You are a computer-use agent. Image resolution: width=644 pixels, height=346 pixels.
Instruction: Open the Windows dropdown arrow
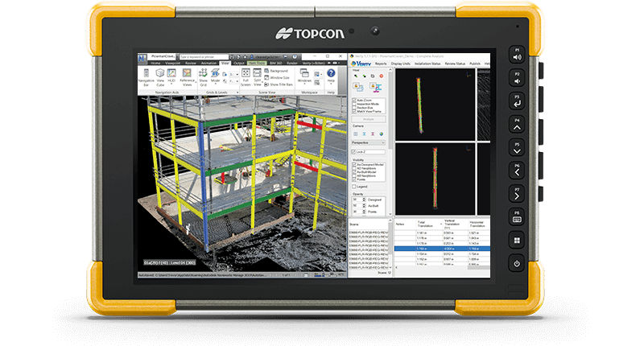[304, 84]
